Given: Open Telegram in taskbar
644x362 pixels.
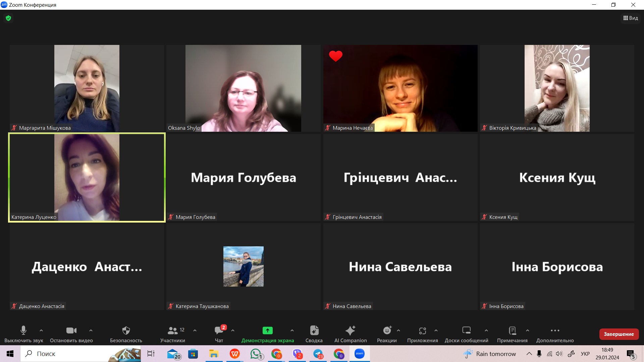Looking at the screenshot, I should coord(318,354).
